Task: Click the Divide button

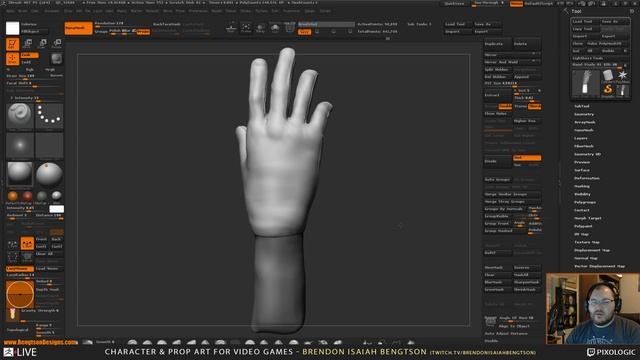Action: [498, 161]
